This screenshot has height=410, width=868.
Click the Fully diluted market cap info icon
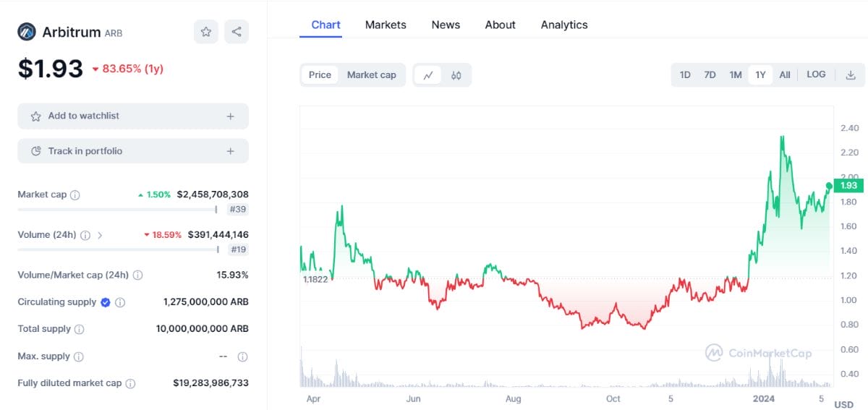tap(130, 383)
